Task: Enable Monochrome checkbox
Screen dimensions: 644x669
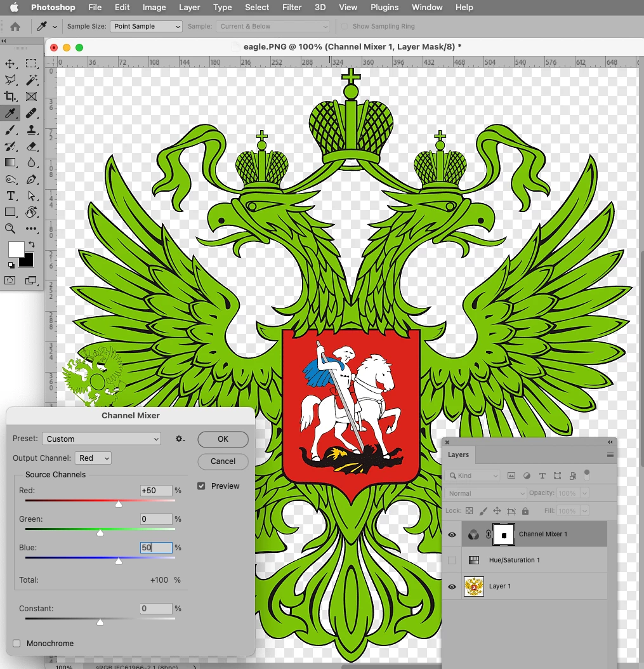Action: coord(16,643)
